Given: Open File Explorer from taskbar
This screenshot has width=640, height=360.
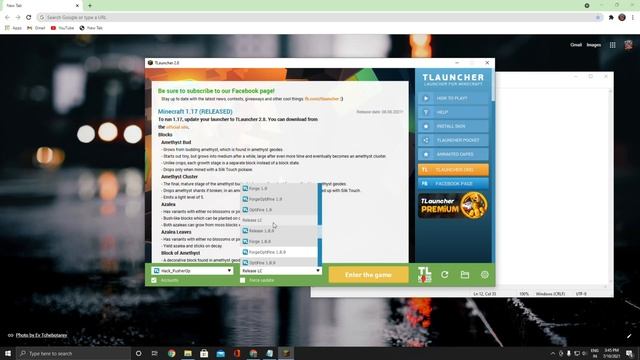Looking at the screenshot, I should point(188,353).
